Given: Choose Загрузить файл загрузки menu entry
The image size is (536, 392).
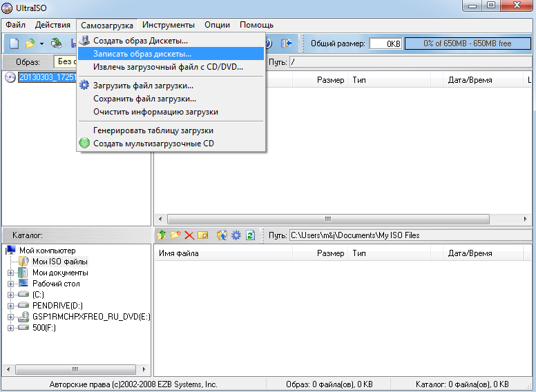Looking at the screenshot, I should (171, 86).
